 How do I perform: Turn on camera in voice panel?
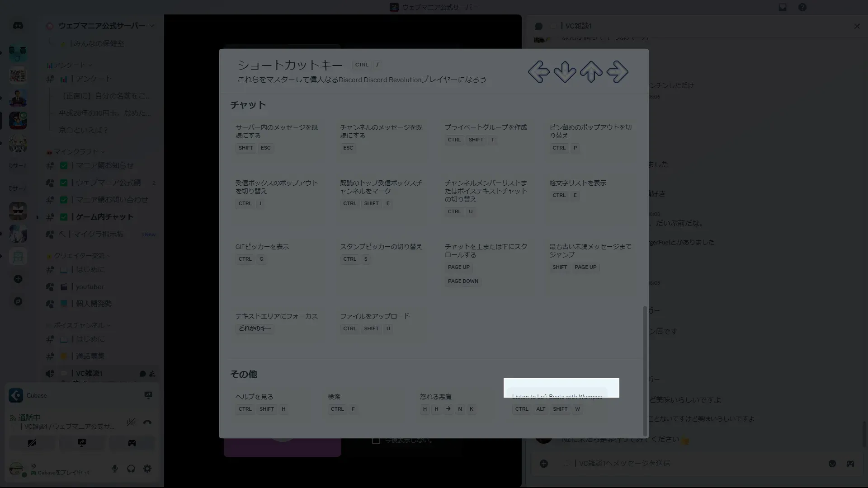coord(32,443)
